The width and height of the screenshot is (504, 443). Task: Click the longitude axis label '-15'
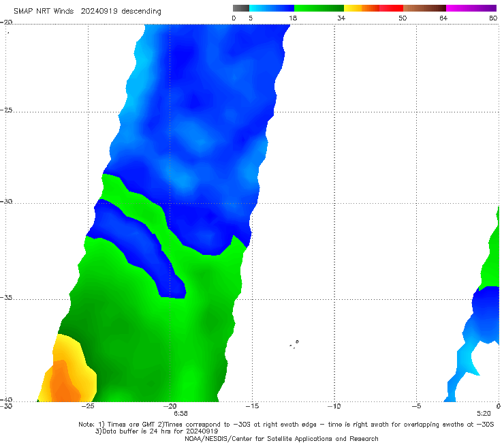click(252, 406)
